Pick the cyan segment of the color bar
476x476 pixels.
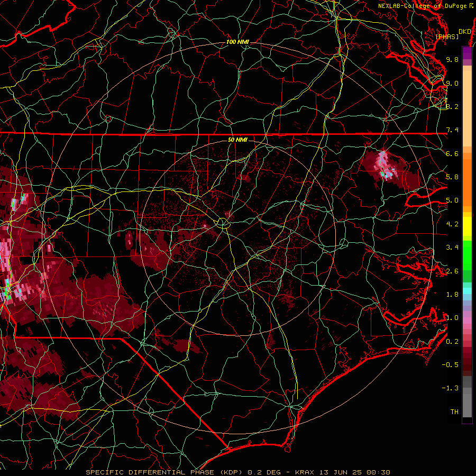(x=467, y=290)
